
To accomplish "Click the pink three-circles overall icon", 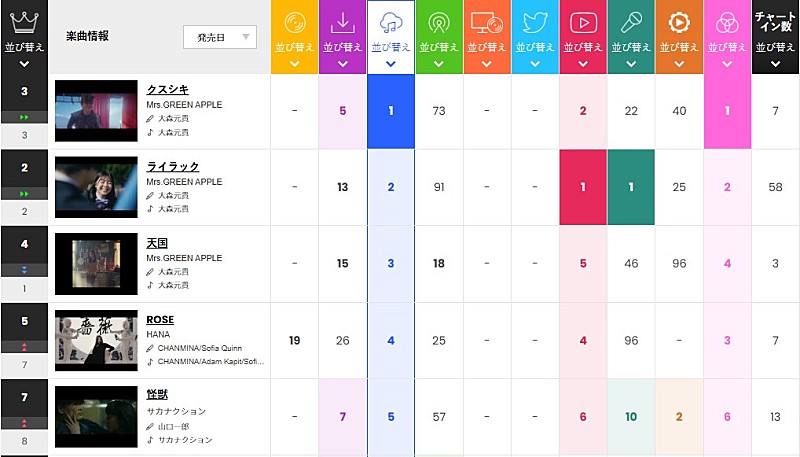I will click(x=727, y=22).
